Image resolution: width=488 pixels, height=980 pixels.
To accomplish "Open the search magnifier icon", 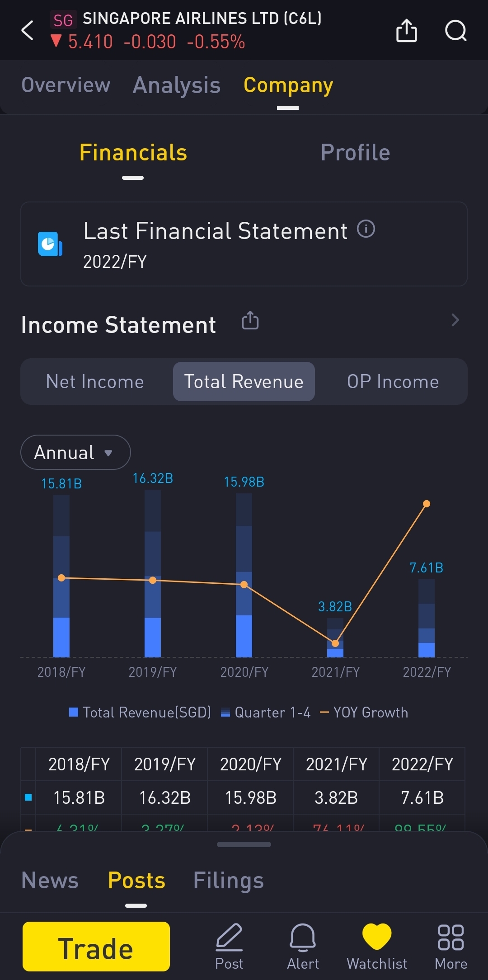I will pos(455,30).
